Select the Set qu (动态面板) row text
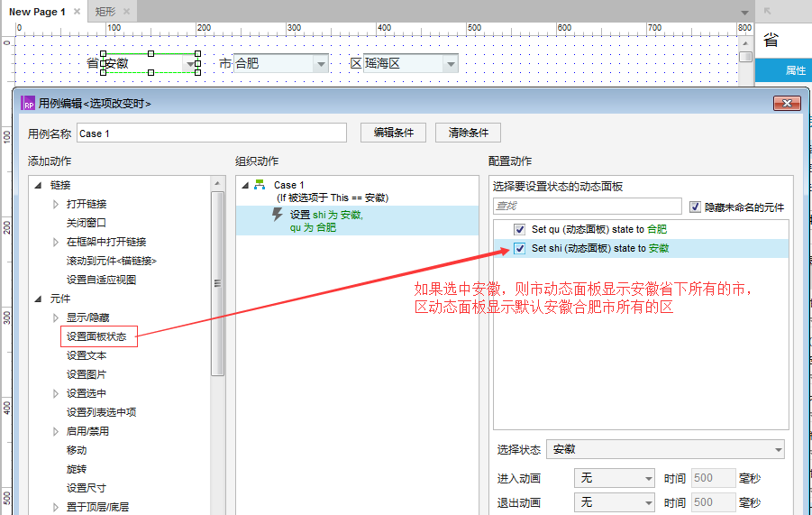This screenshot has height=515, width=812. 599,229
